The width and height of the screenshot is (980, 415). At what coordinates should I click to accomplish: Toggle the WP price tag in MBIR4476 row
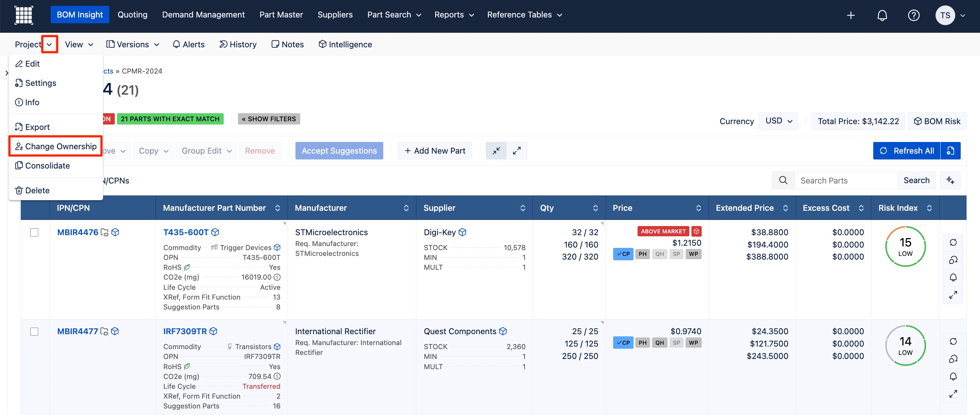694,254
